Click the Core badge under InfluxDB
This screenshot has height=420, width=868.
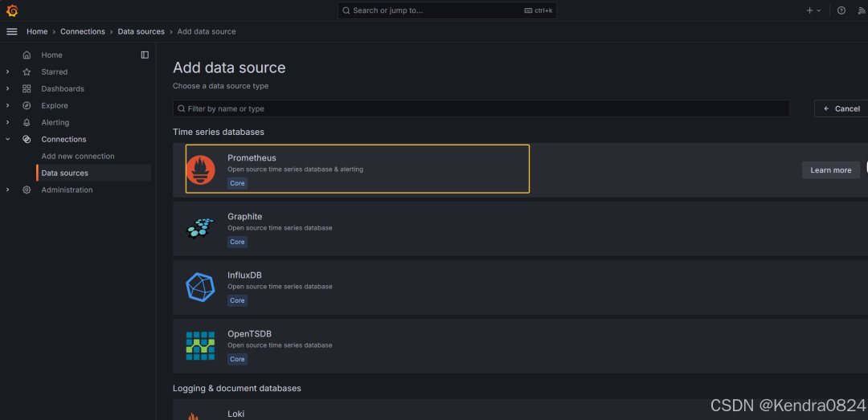(237, 300)
